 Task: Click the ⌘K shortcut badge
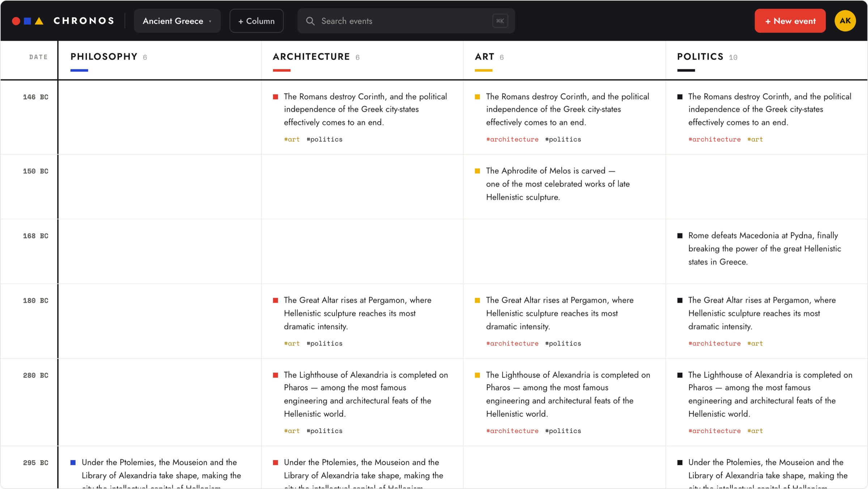500,21
